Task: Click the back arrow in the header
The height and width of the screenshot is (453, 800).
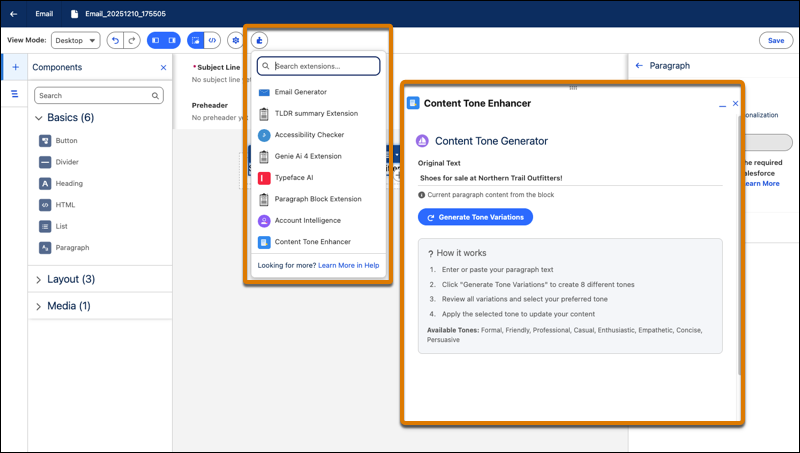Action: [x=13, y=14]
